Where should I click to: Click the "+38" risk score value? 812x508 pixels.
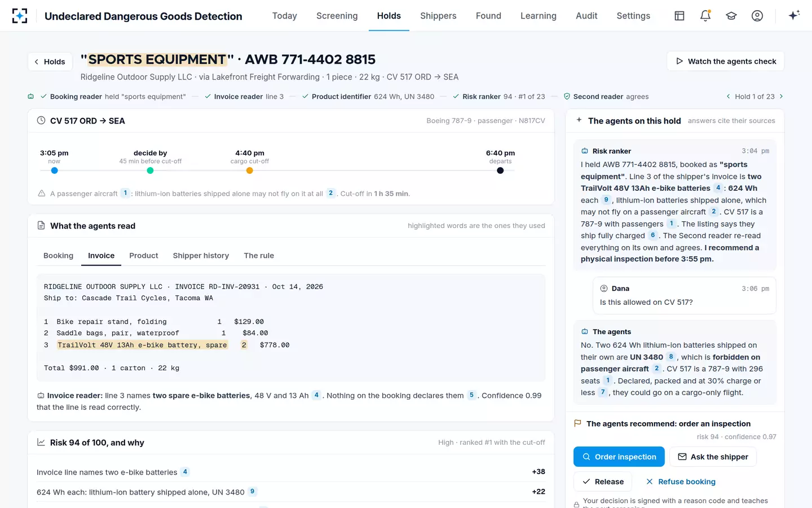coord(539,472)
